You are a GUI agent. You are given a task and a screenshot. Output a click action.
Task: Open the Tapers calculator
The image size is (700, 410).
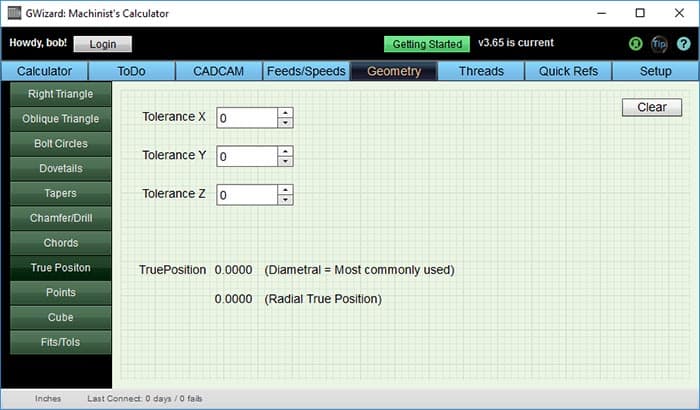pos(61,193)
